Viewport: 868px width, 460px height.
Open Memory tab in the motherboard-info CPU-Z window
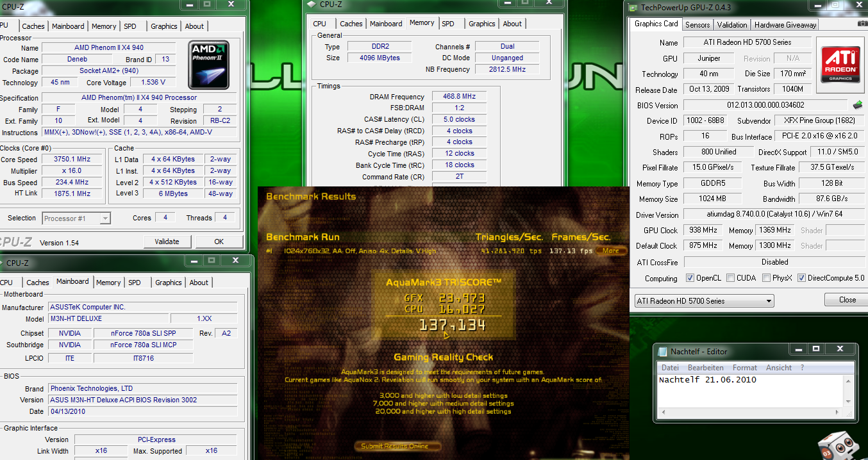(x=108, y=283)
